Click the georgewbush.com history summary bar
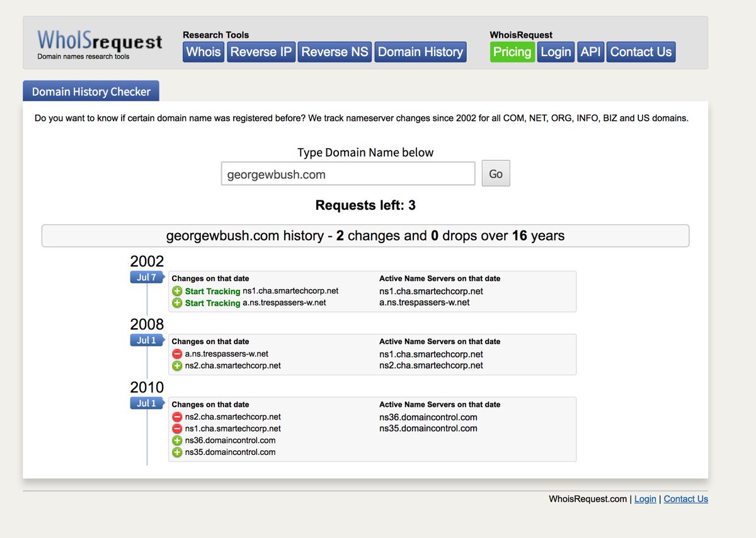Image resolution: width=756 pixels, height=538 pixels. pos(365,236)
